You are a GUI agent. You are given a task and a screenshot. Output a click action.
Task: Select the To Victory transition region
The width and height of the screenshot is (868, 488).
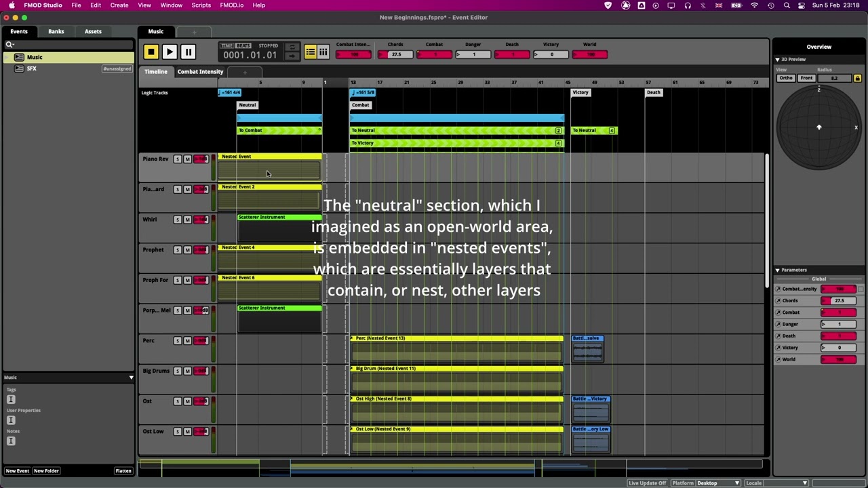456,144
